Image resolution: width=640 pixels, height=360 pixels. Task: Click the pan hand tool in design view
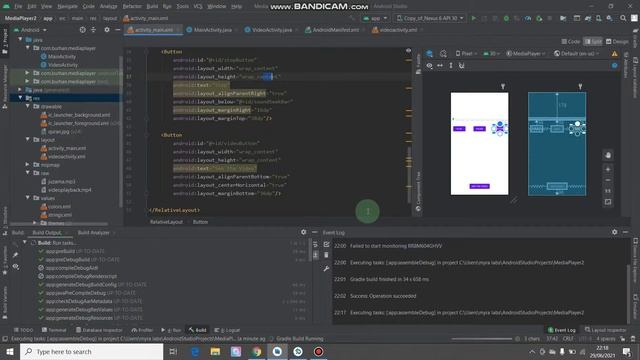608,155
